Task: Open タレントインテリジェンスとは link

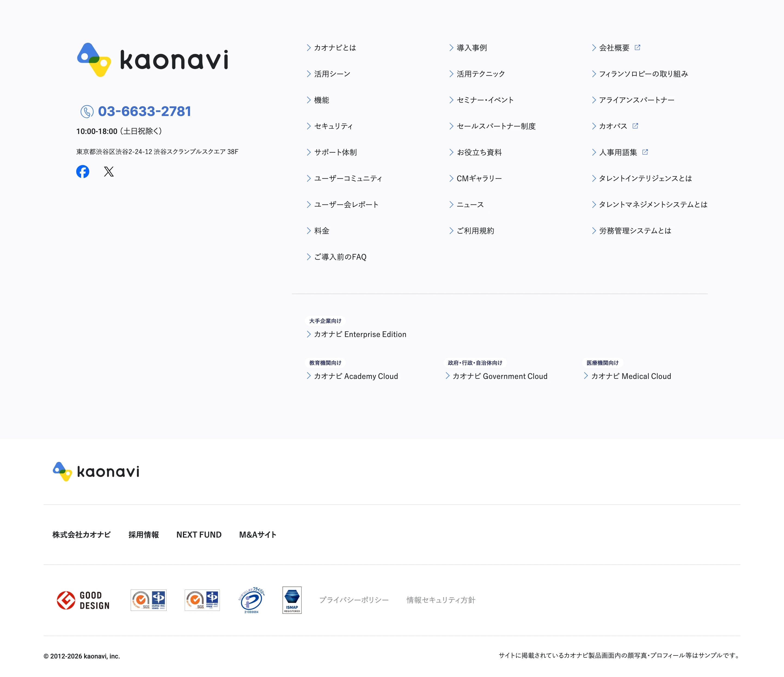Action: [x=645, y=178]
